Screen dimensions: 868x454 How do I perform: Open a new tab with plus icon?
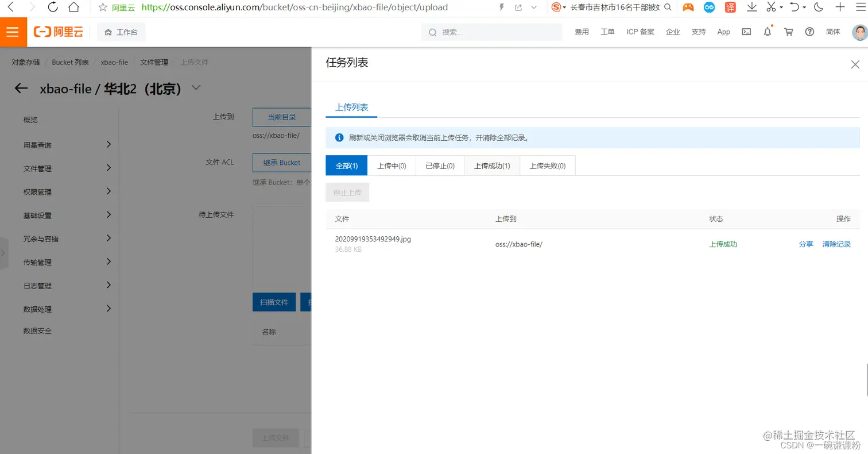(x=840, y=7)
